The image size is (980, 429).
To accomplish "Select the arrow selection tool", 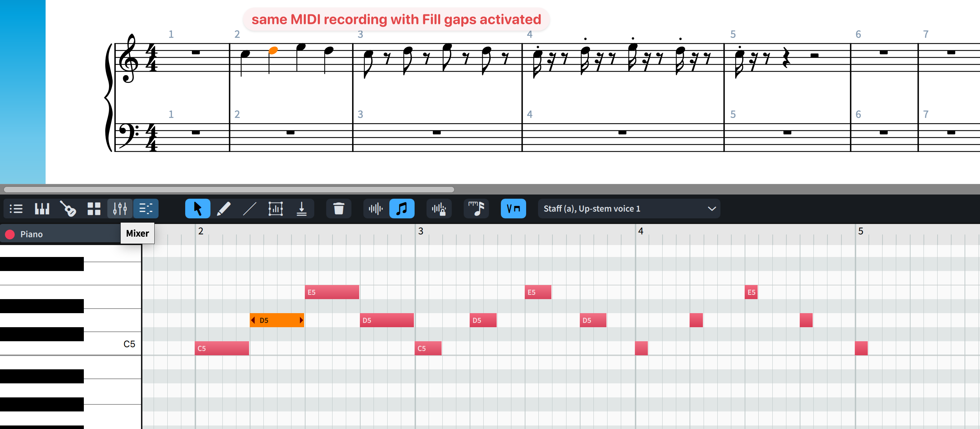I will click(197, 209).
